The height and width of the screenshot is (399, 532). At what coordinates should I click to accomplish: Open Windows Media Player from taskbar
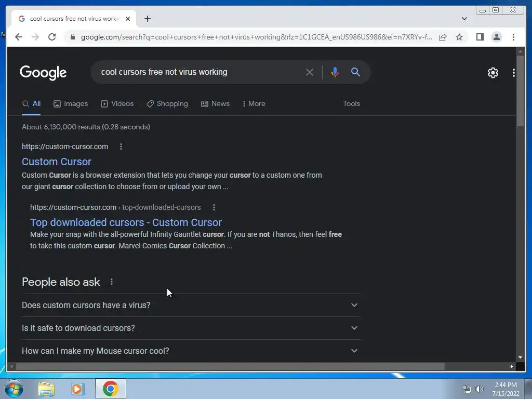[77, 389]
